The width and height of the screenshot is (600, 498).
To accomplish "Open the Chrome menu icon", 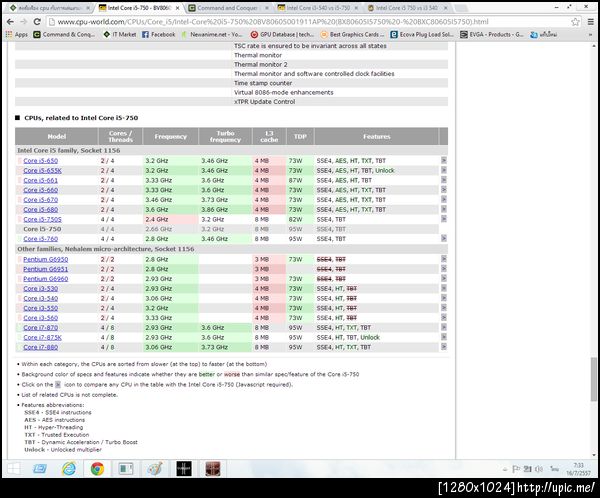I will pyautogui.click(x=590, y=22).
